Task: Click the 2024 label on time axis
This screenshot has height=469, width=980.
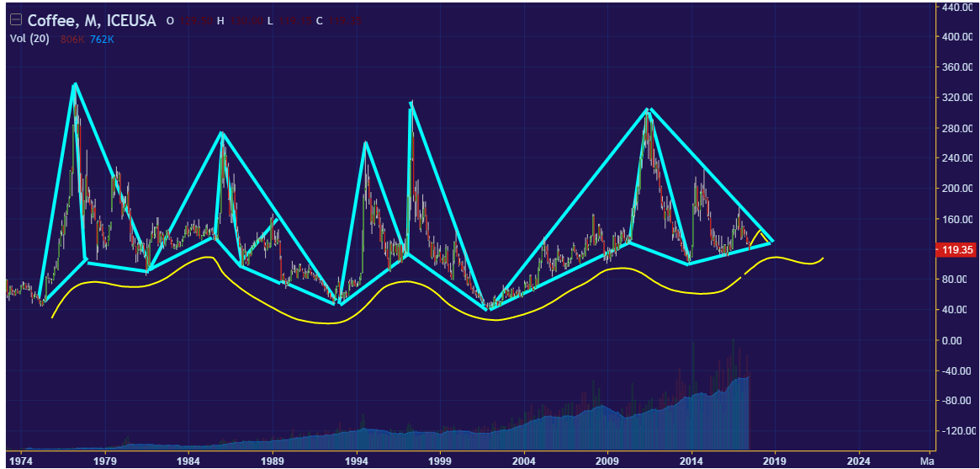Action: coord(859,461)
